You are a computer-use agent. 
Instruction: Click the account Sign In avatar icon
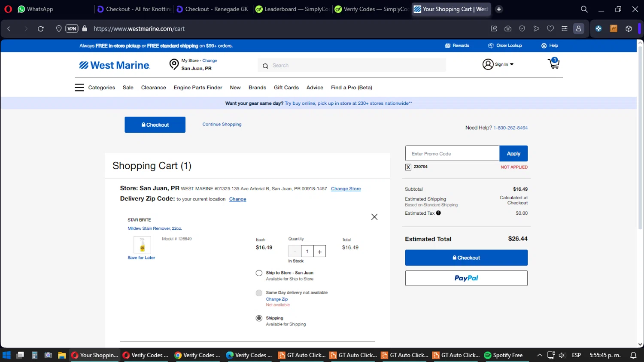(488, 64)
